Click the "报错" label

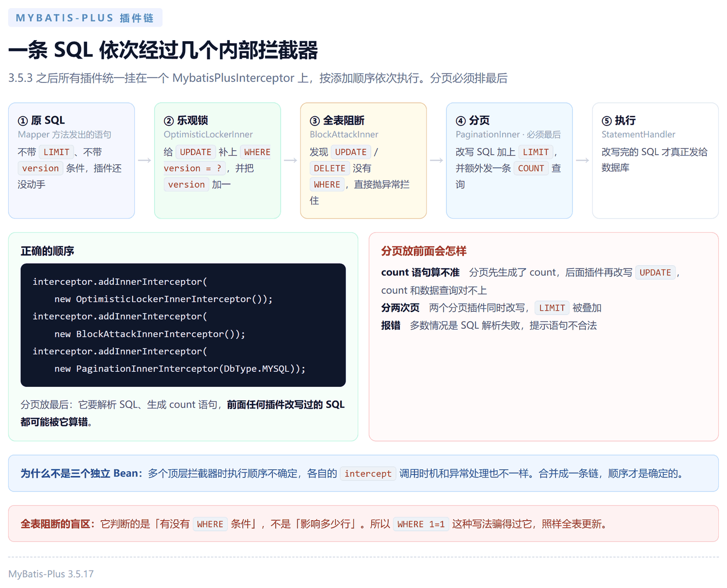tap(391, 325)
